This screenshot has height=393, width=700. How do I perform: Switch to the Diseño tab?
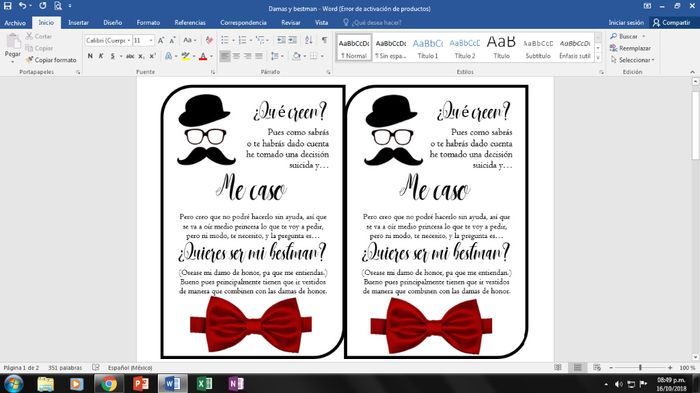coord(112,22)
